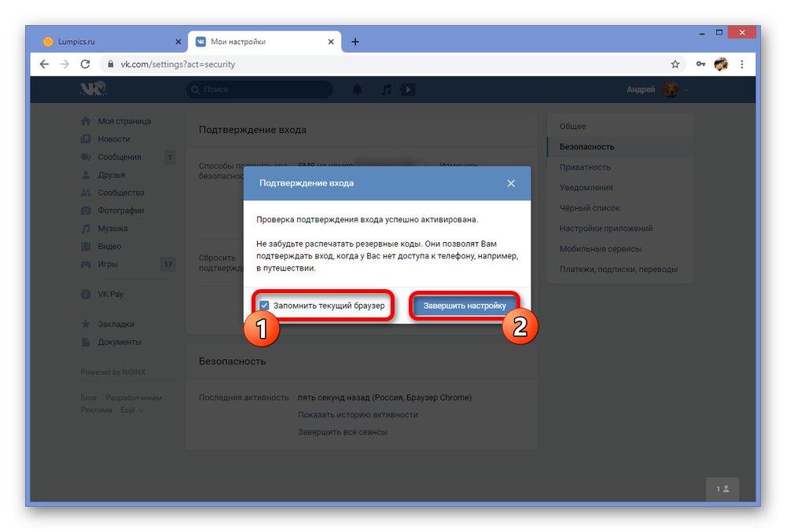Open Музыка via the note icon
The height and width of the screenshot is (532, 786).
(x=86, y=228)
